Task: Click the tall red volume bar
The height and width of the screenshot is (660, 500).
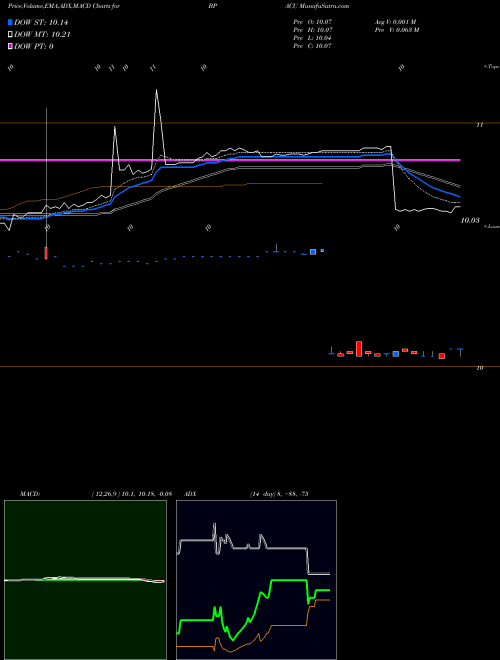Action: tap(359, 349)
